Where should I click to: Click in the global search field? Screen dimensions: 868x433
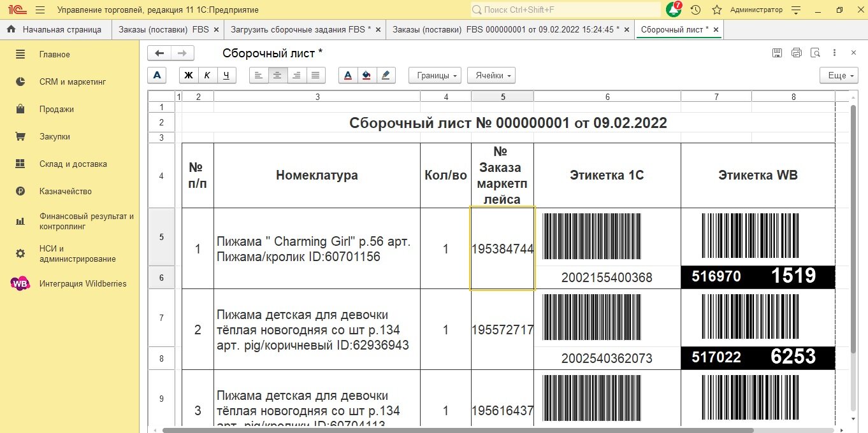click(566, 10)
